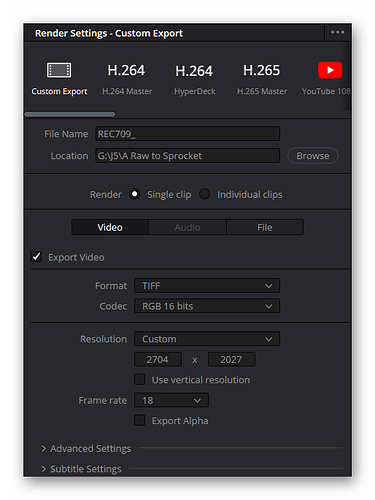Choose the HyperDeck H.264 preset
Screen dimensions: 375x500
[194, 78]
